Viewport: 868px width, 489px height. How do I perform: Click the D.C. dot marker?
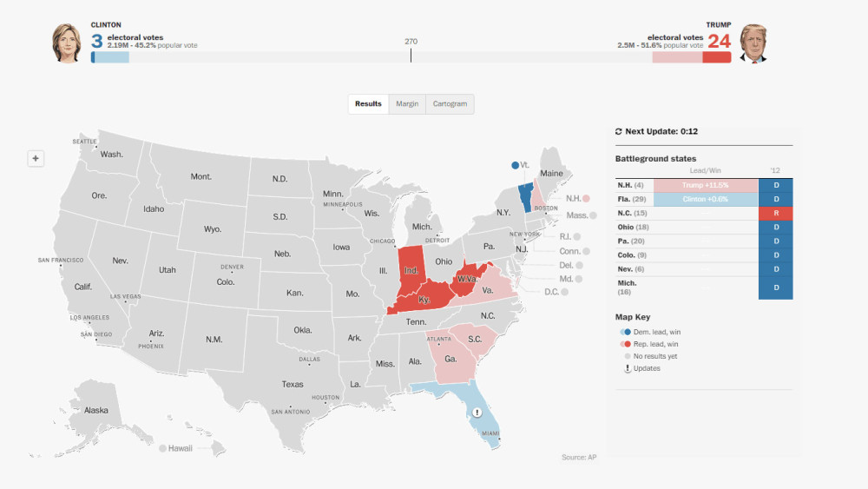(x=565, y=292)
